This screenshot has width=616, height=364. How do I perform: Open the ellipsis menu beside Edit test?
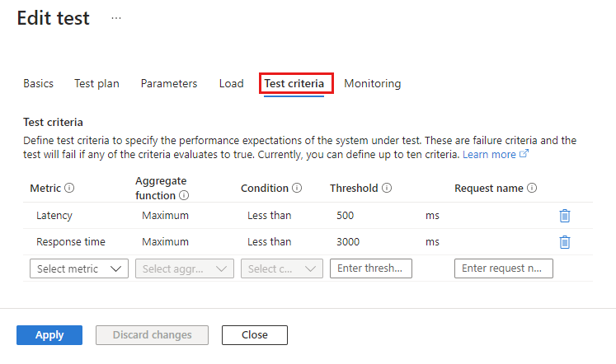116,18
